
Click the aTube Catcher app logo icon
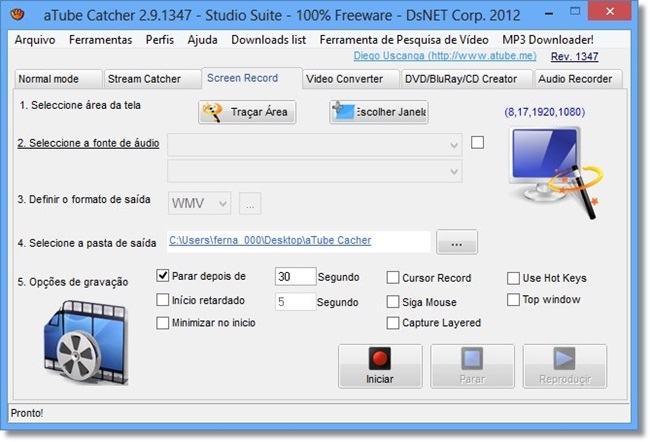tap(17, 15)
